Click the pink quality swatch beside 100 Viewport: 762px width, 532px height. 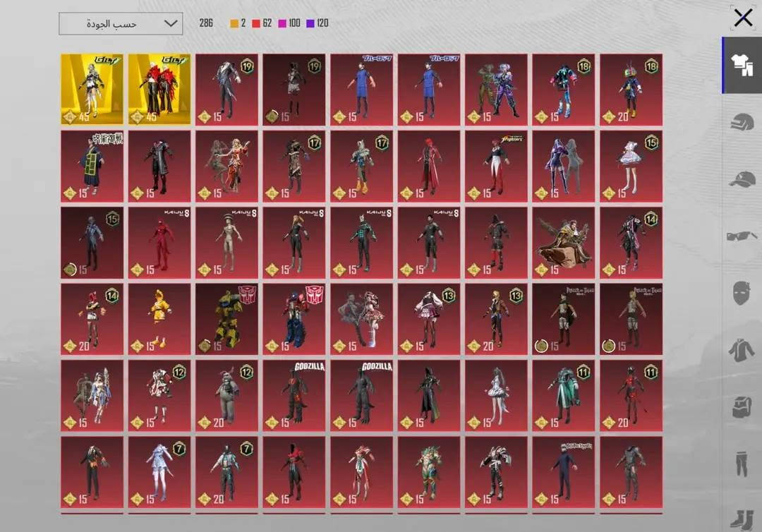282,23
